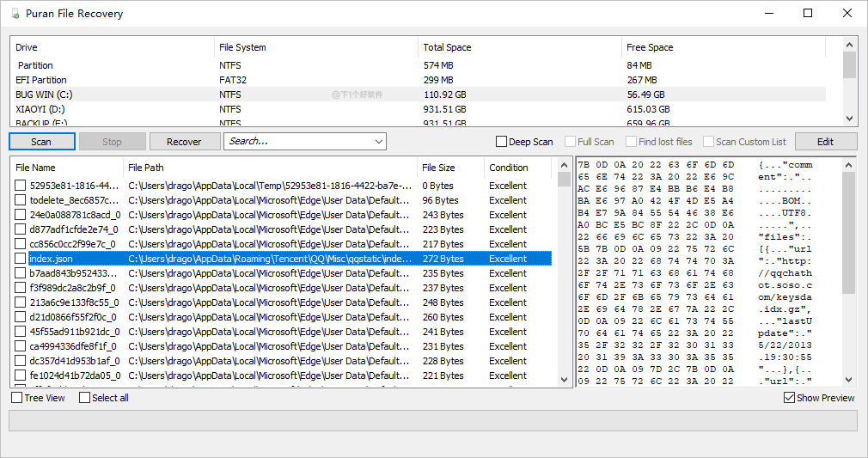The height and width of the screenshot is (458, 868).
Task: Click the Scan button
Action: [41, 142]
